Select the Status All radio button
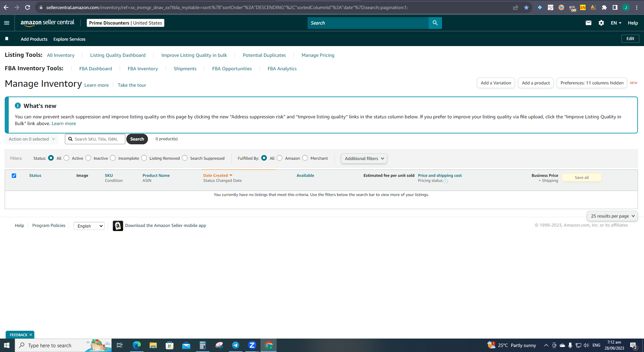The height and width of the screenshot is (352, 644). coord(51,158)
